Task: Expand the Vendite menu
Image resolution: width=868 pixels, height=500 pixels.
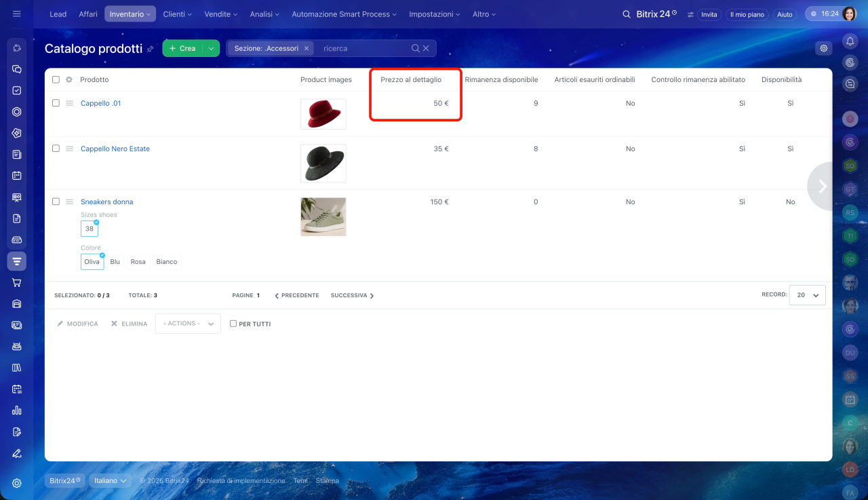Action: point(221,14)
